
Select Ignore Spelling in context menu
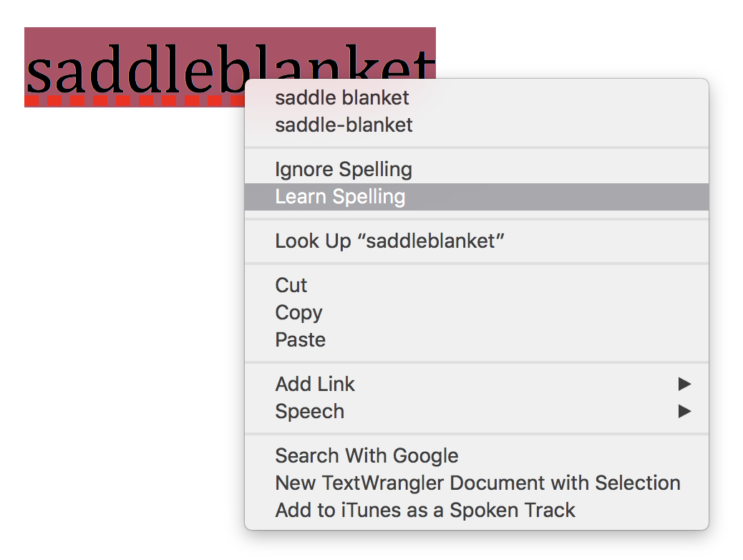click(x=344, y=170)
